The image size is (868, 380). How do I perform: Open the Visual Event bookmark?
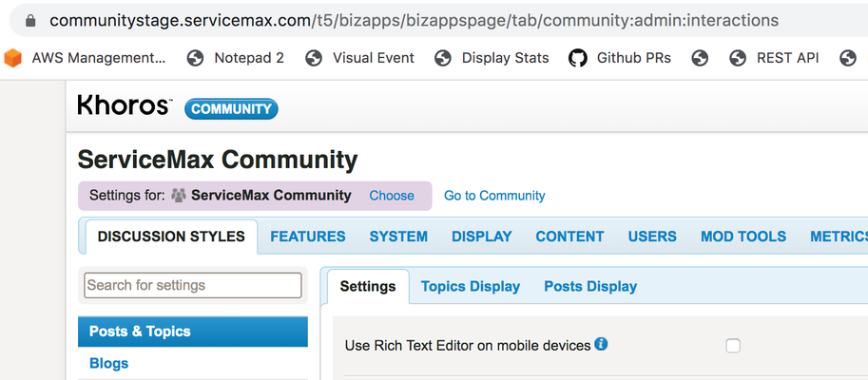(x=359, y=58)
